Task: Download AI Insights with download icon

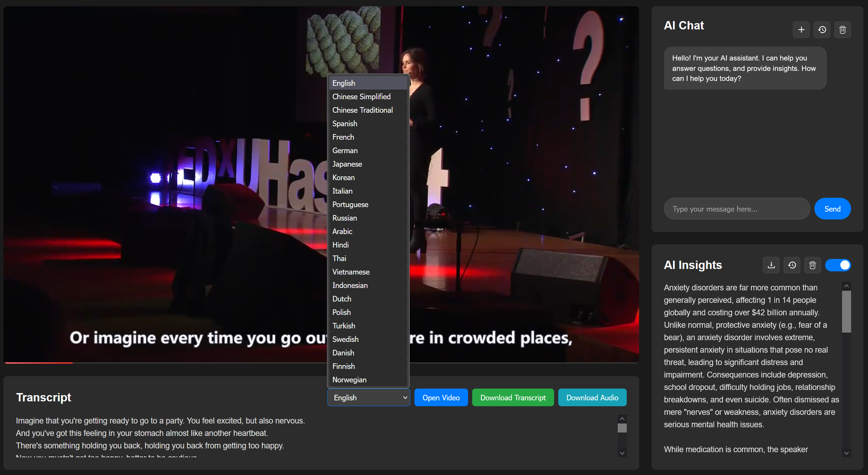Action: pyautogui.click(x=771, y=265)
